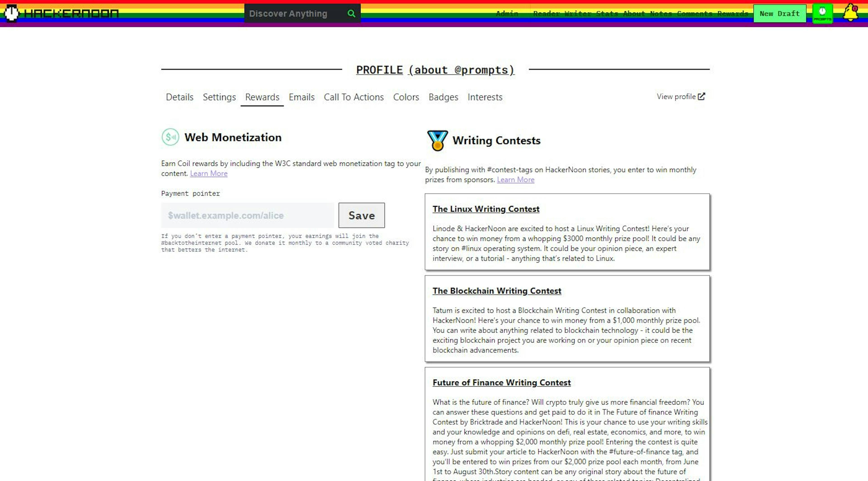The image size is (868, 481).
Task: Click the Writing Contests medal icon
Action: (x=437, y=140)
